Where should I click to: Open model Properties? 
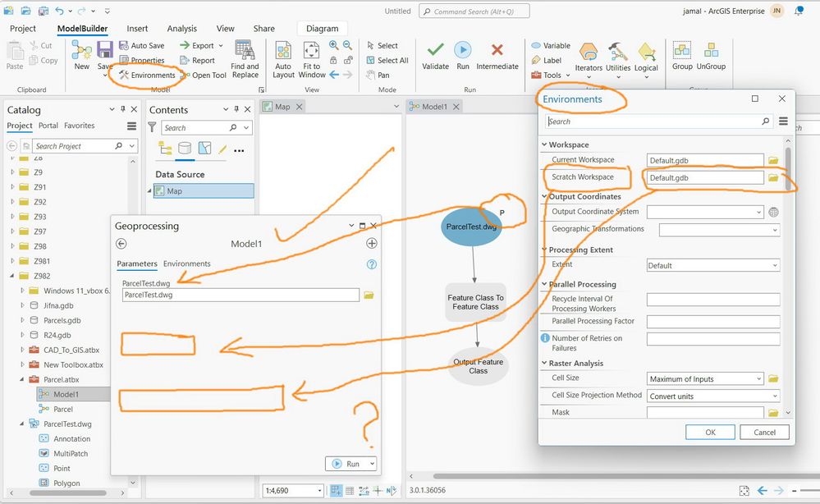click(x=142, y=60)
